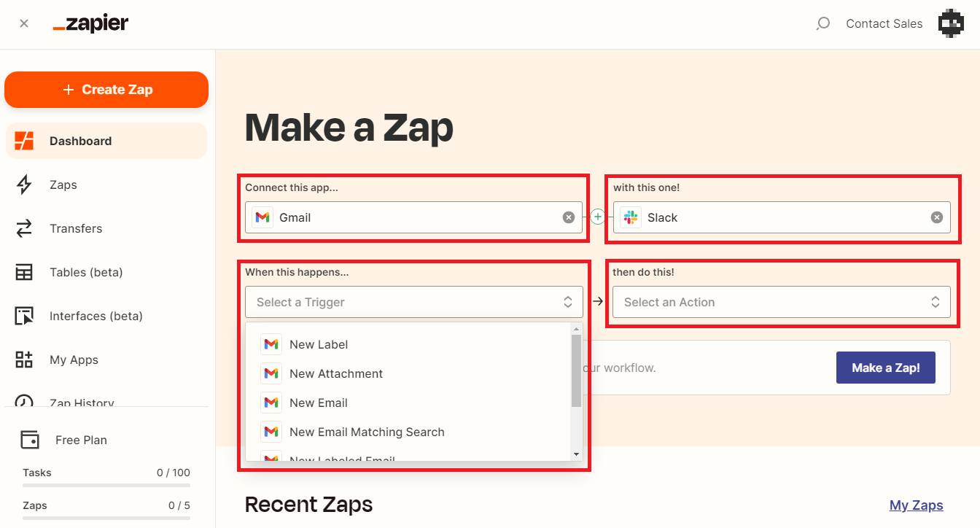Click the green plus between apps

pos(598,217)
